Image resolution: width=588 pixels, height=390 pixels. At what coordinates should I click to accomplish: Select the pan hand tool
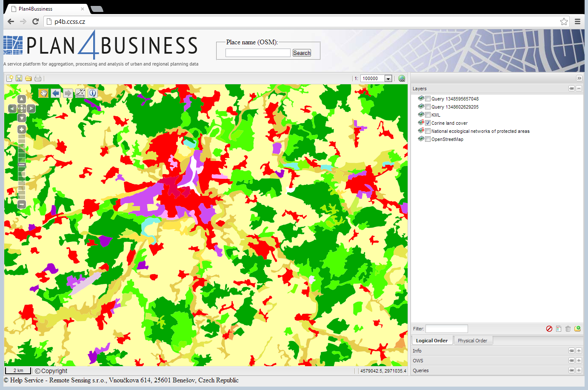pyautogui.click(x=43, y=93)
